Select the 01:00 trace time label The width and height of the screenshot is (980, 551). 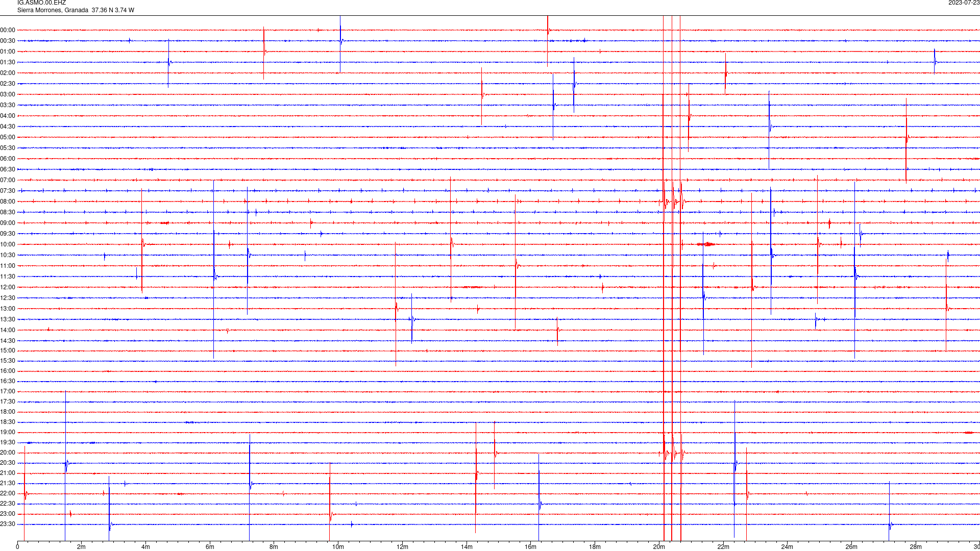(x=8, y=52)
